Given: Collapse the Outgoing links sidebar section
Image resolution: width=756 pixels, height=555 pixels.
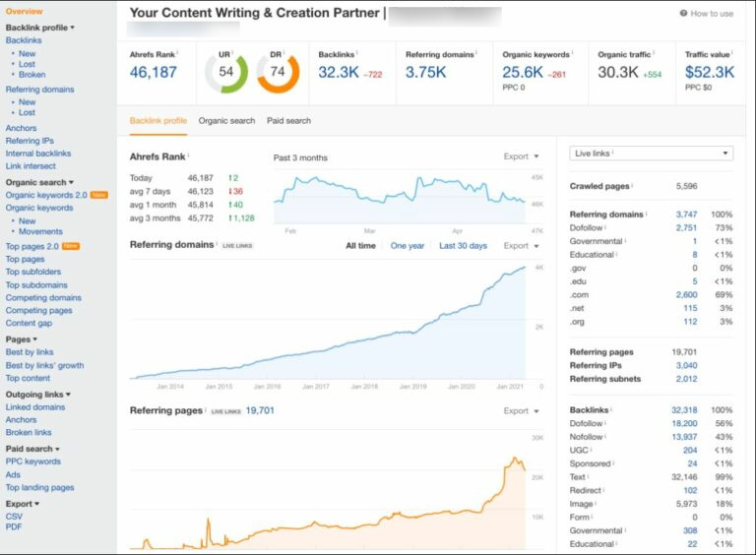Looking at the screenshot, I should point(38,395).
